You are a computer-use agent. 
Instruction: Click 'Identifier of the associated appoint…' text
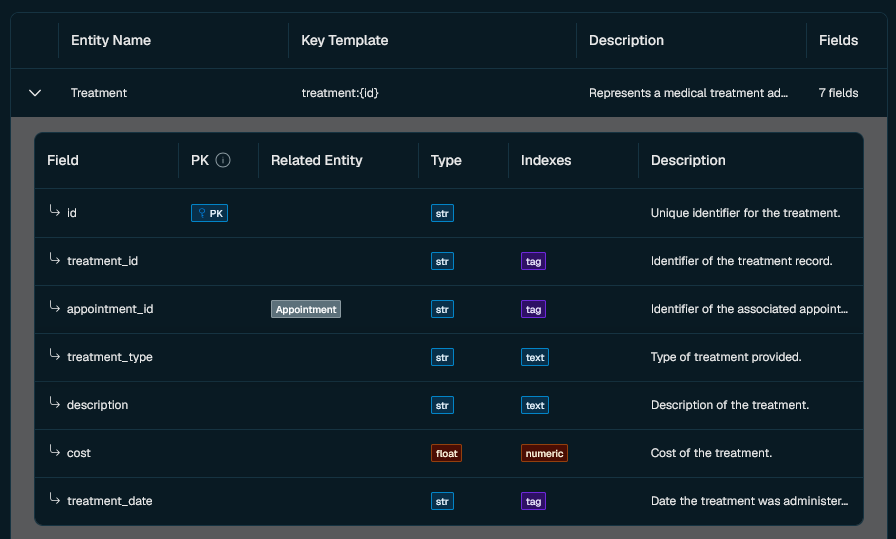749,309
